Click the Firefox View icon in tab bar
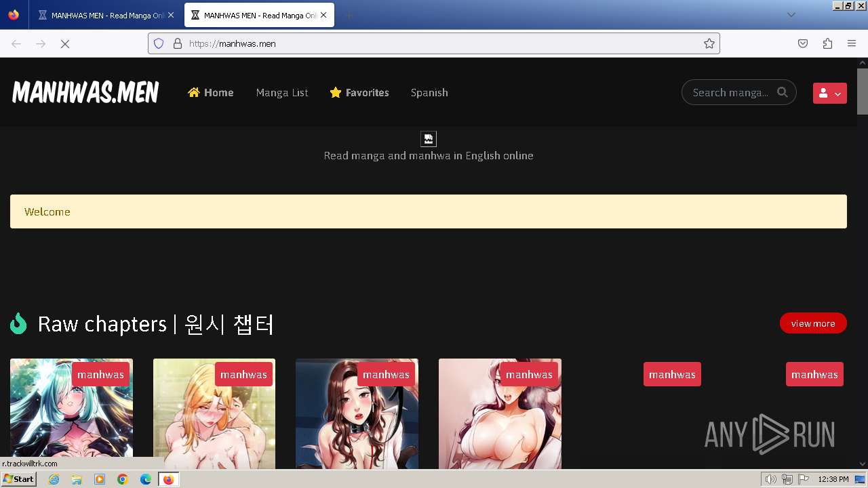 coord(14,15)
